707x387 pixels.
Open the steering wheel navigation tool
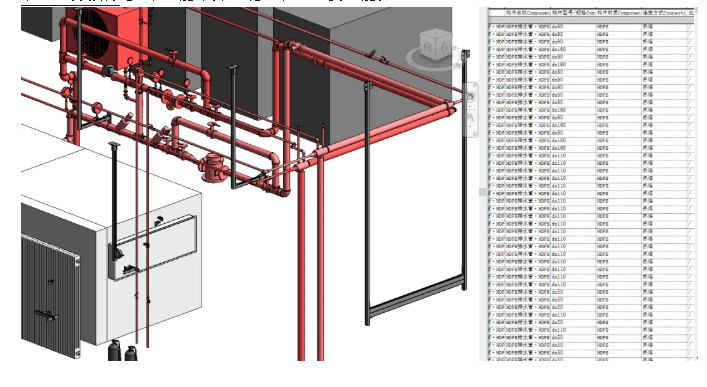click(471, 96)
